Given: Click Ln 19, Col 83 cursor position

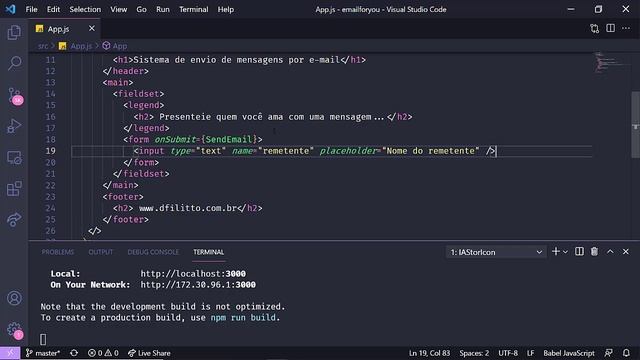Looking at the screenshot, I should (x=429, y=353).
